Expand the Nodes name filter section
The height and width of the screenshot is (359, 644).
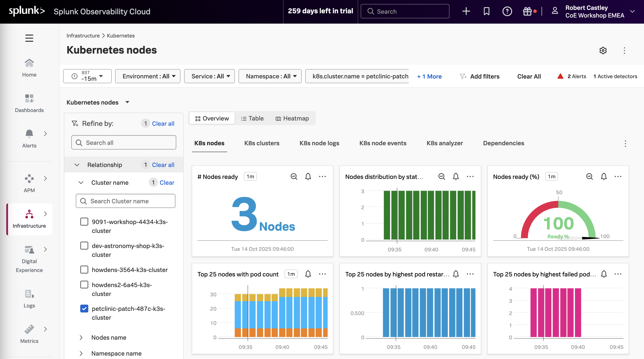click(x=81, y=337)
